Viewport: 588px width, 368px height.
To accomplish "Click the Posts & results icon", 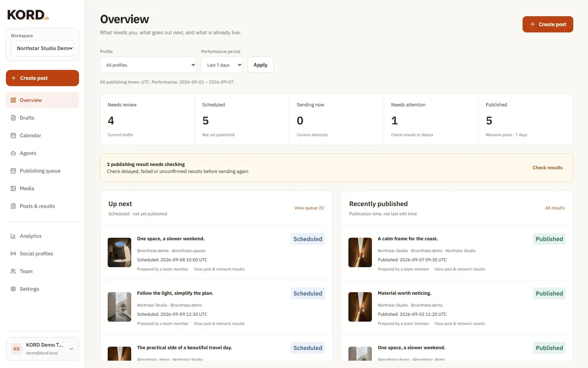I will 13,206.
